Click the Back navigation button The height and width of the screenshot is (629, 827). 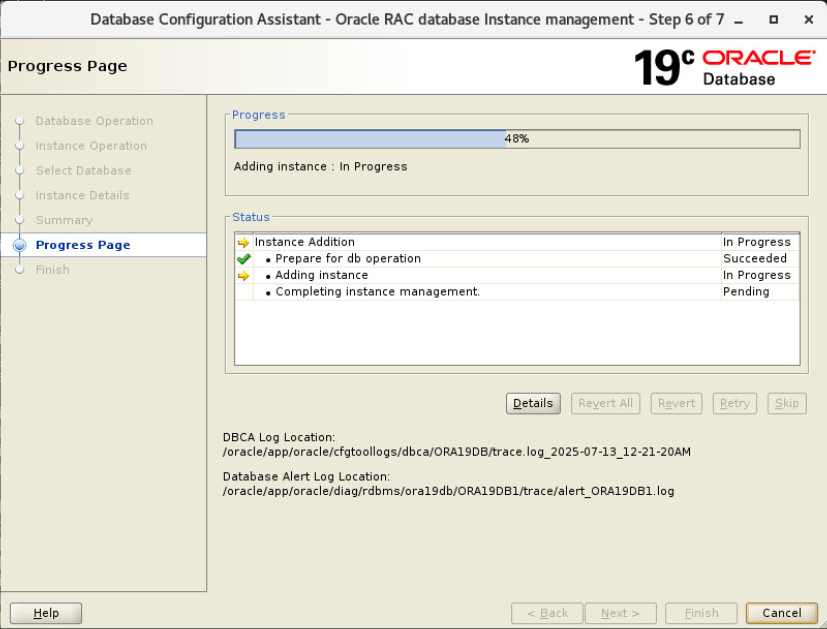[x=547, y=613]
